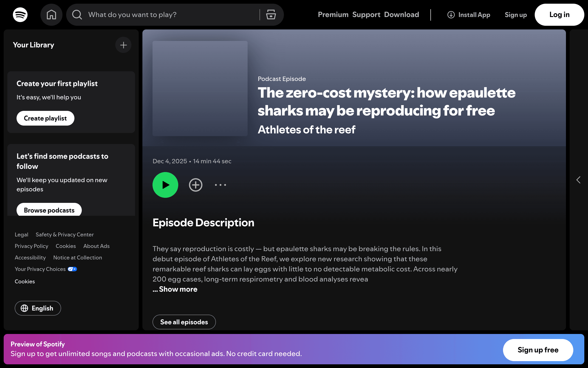The image size is (588, 368).
Task: Click Browse podcasts button
Action: 49,210
